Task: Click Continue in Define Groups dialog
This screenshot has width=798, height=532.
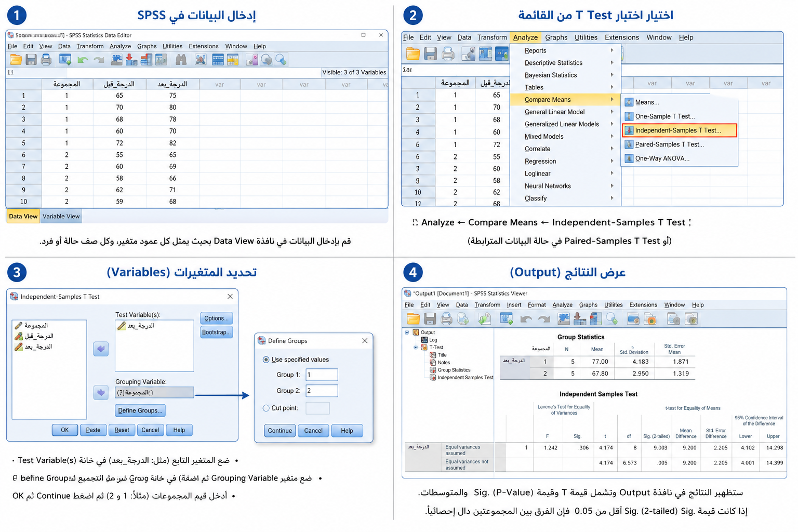Action: tap(280, 431)
